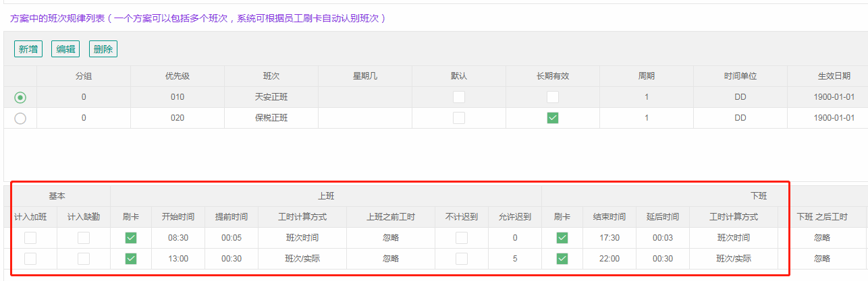
Task: Click the 编辑 button
Action: 65,49
